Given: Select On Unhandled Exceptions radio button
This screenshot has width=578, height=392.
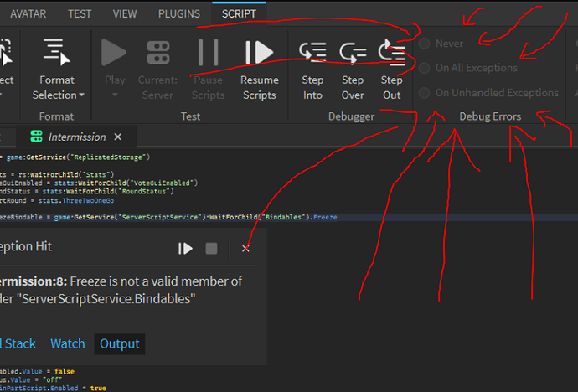Looking at the screenshot, I should point(424,92).
